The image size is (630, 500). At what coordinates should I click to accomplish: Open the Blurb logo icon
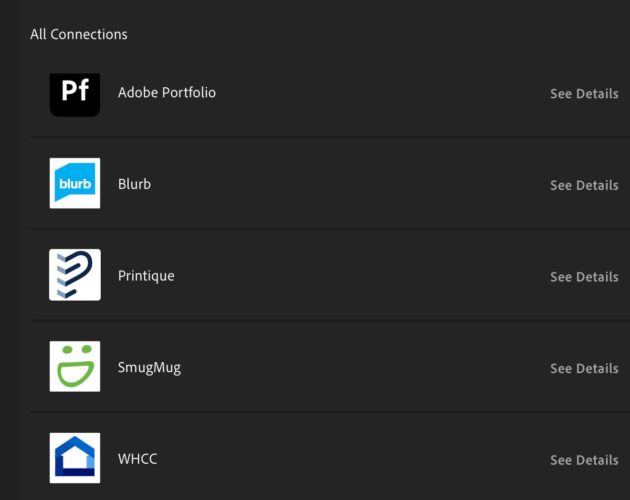point(75,183)
